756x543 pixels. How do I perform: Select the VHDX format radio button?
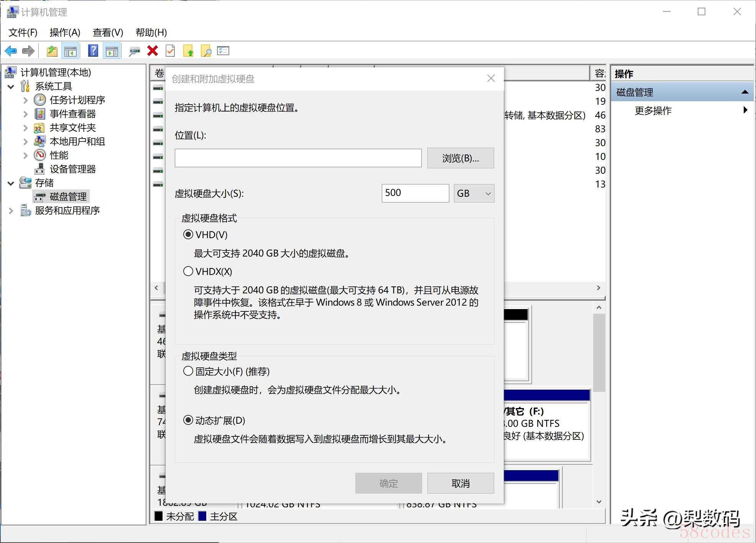coord(188,271)
